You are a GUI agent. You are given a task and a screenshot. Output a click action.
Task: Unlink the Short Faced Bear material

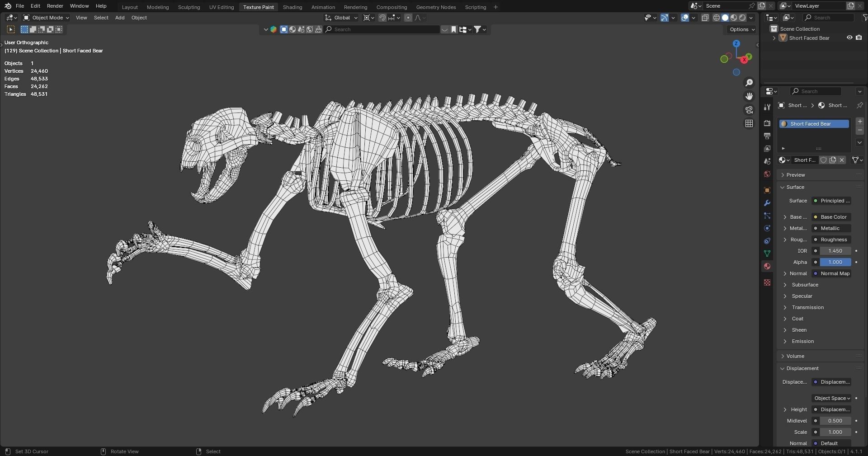tap(842, 160)
